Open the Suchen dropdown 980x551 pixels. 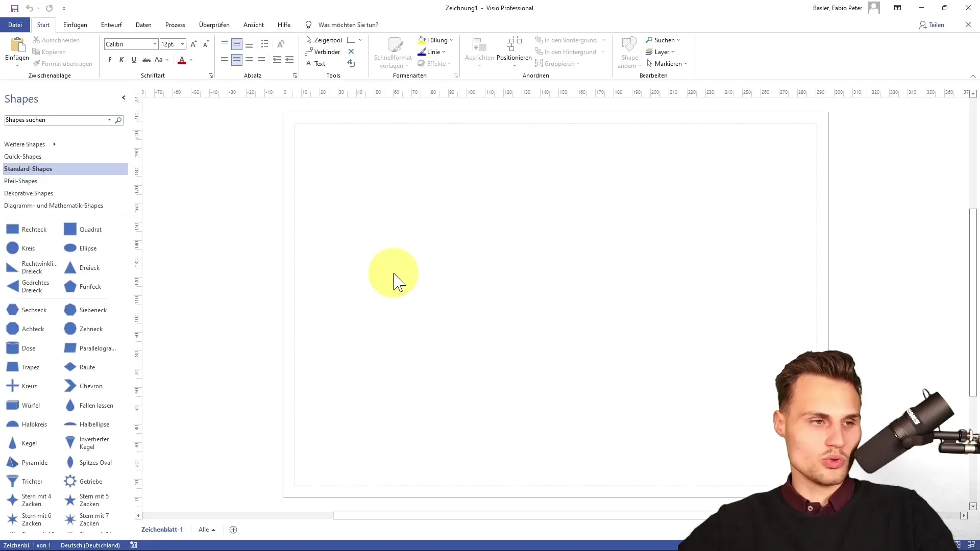663,40
